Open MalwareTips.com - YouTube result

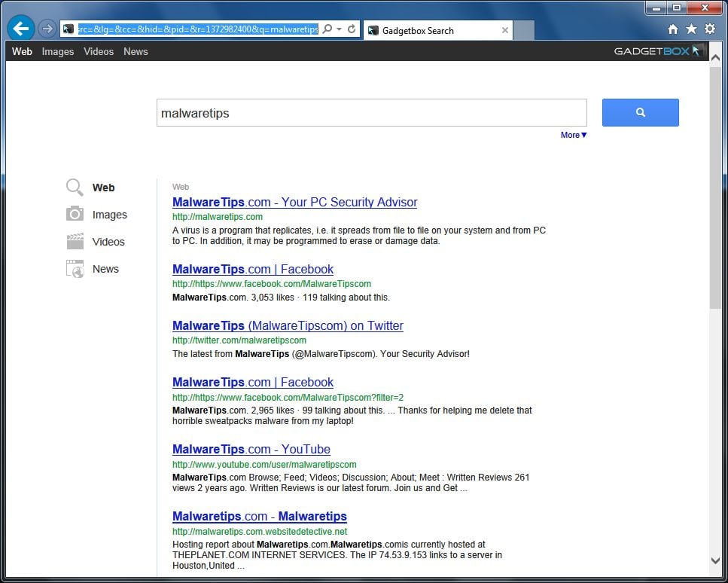click(x=251, y=449)
